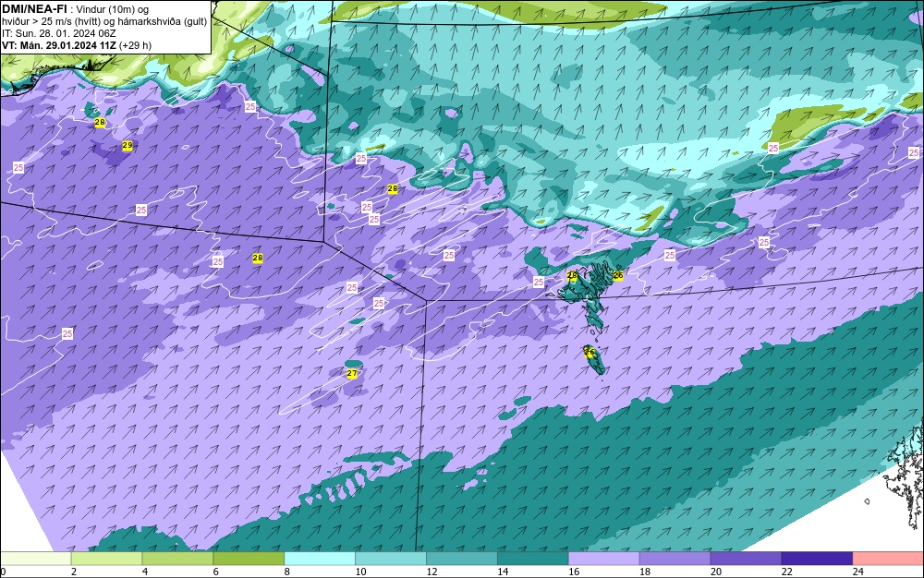This screenshot has width=924, height=578.
Task: Click the pink above-24 m/s legend swatch
Action: [x=888, y=559]
